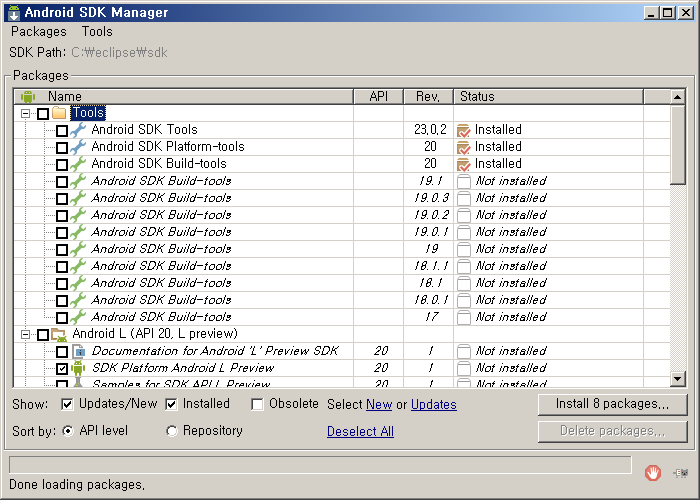Screen dimensions: 700x500
Task: Click the scrollbar down arrow
Action: [x=678, y=379]
